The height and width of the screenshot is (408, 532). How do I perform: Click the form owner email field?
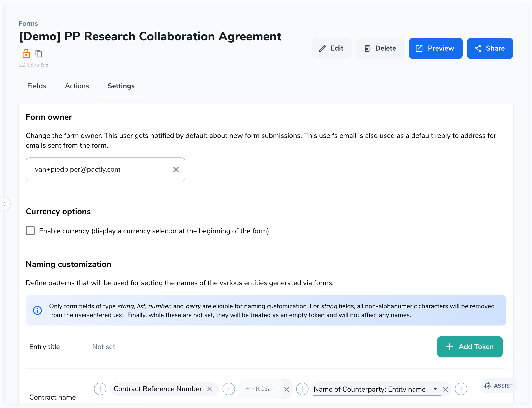point(105,169)
